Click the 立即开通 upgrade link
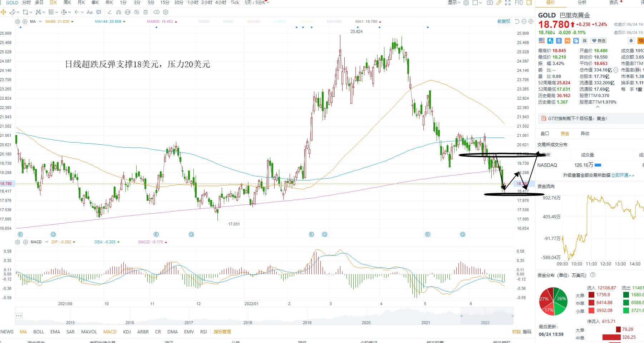The image size is (644, 343). click(623, 175)
